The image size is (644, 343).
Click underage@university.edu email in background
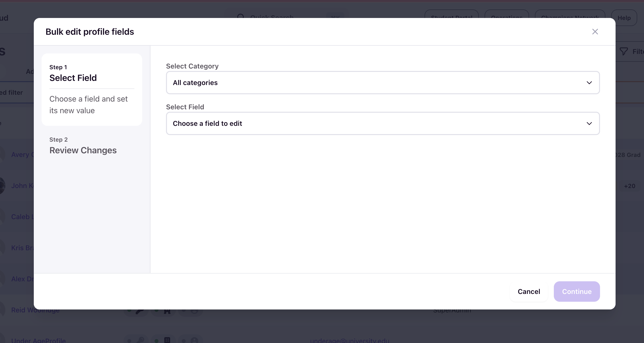(x=349, y=340)
